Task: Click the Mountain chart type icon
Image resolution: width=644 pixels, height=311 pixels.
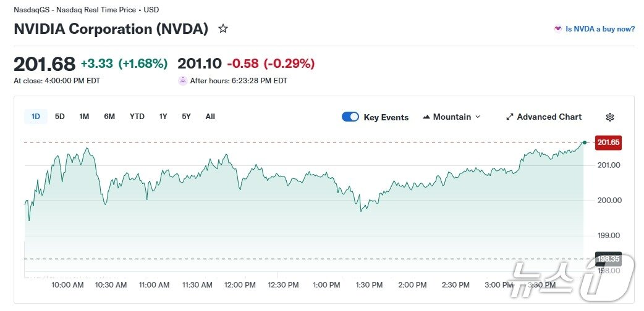Action: [x=426, y=117]
